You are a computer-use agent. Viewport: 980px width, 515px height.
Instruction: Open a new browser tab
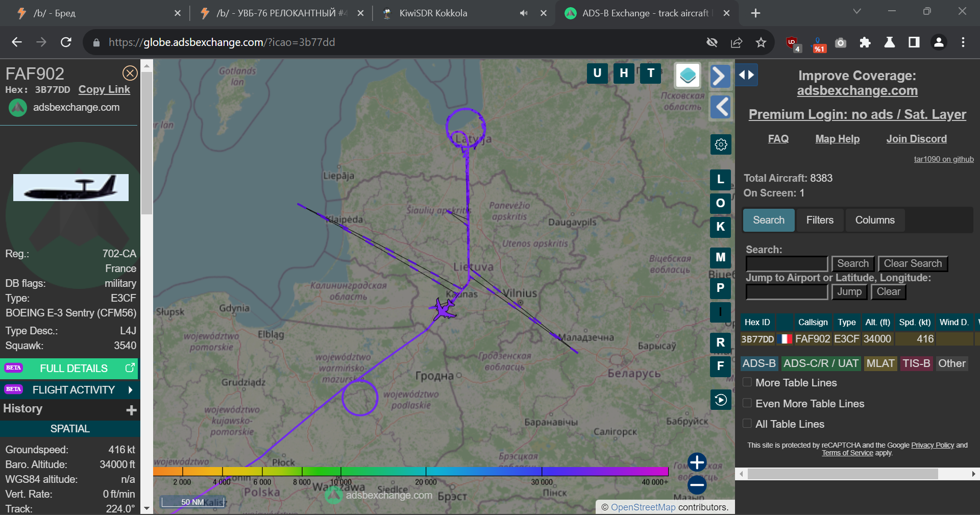(x=756, y=13)
